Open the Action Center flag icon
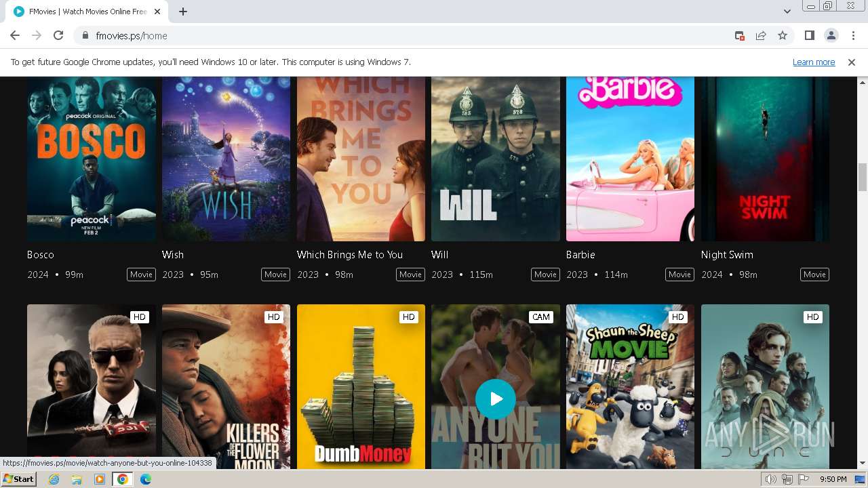 coord(804,479)
